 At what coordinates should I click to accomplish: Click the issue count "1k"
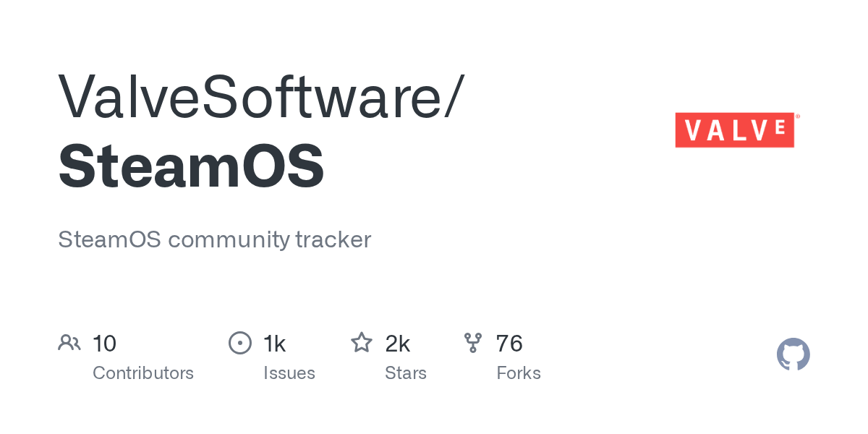(x=274, y=344)
